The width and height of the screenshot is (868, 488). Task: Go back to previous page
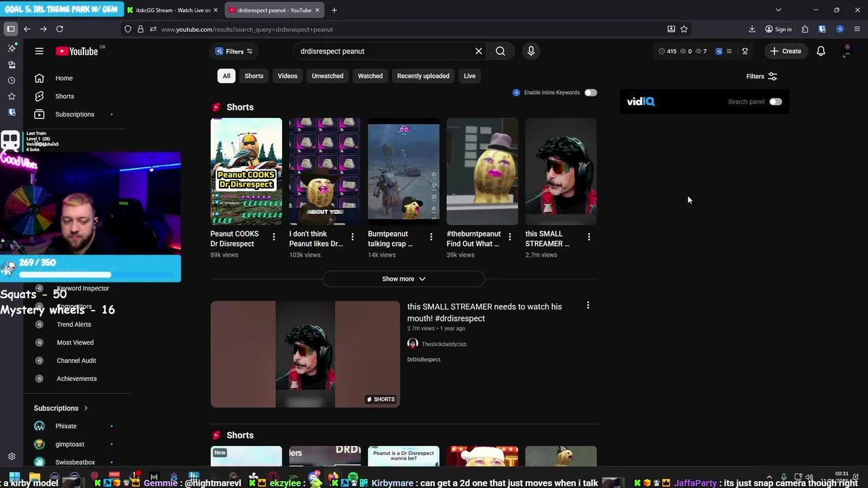pos(27,29)
